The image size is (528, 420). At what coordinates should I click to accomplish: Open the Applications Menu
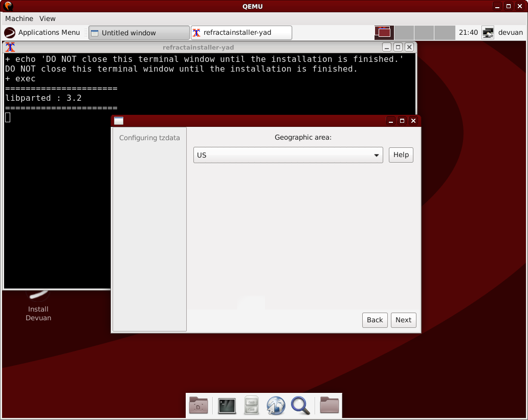[49, 33]
